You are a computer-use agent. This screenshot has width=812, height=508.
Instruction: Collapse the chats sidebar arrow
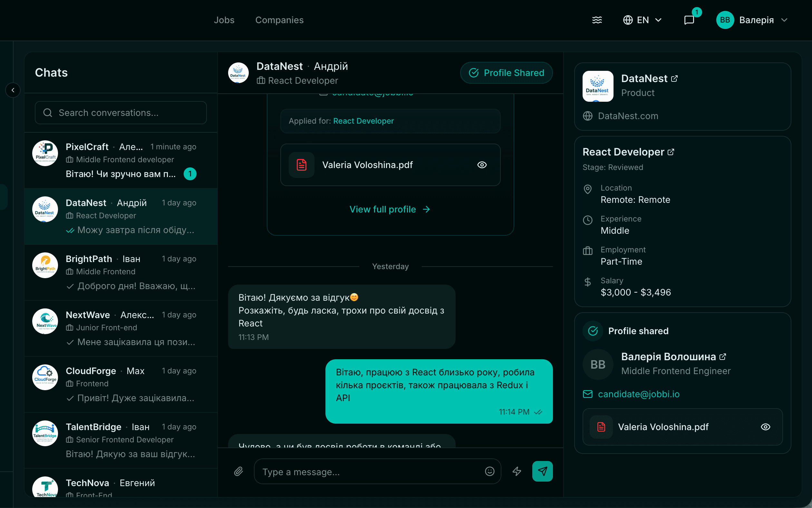[13, 90]
